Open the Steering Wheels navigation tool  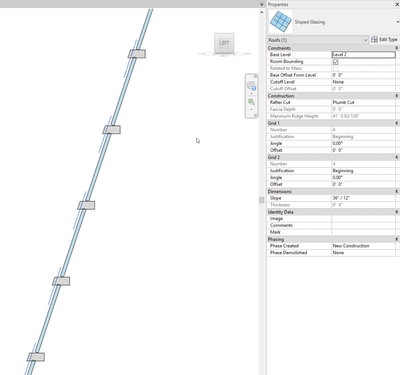click(x=251, y=85)
